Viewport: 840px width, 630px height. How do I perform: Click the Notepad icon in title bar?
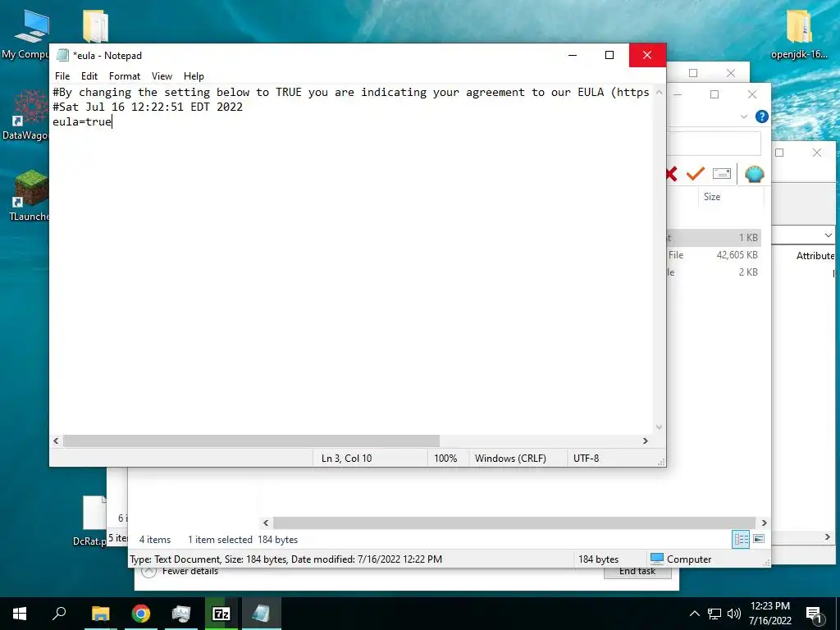[x=62, y=55]
